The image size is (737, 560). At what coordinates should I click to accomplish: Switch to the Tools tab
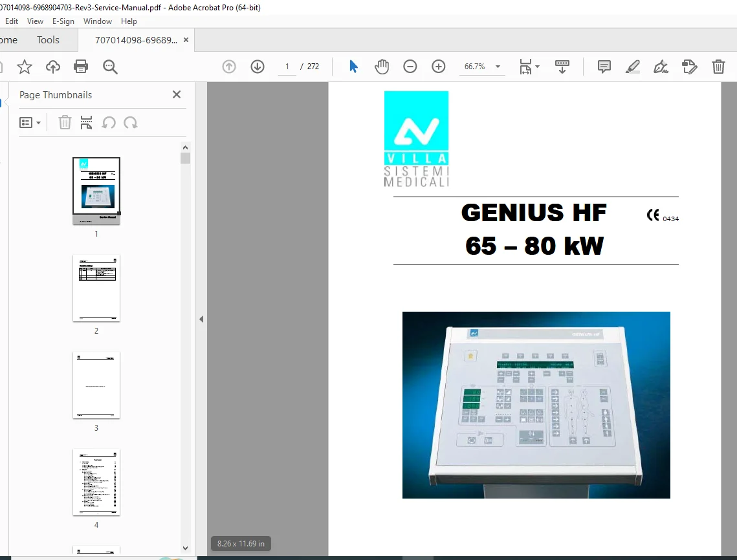[48, 40]
